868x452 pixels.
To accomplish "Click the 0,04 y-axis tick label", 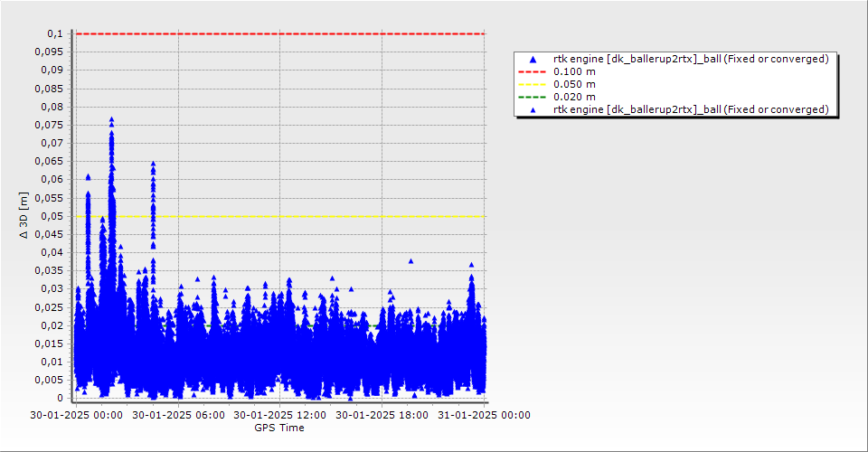I will (x=52, y=253).
